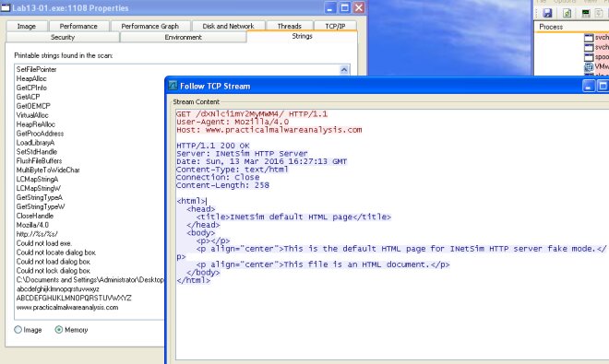Select the VMware process icon in process list
Viewport: 609px width, 364px height.
point(589,66)
